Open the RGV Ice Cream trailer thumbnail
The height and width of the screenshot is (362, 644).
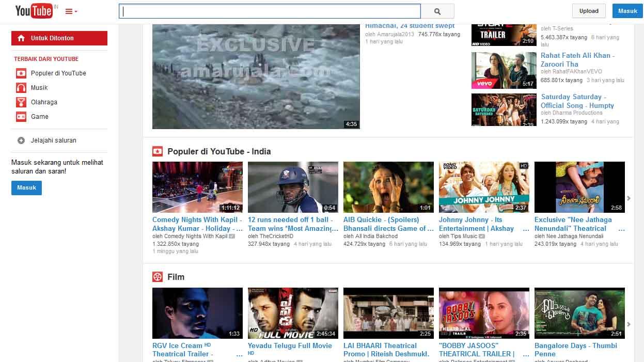197,313
